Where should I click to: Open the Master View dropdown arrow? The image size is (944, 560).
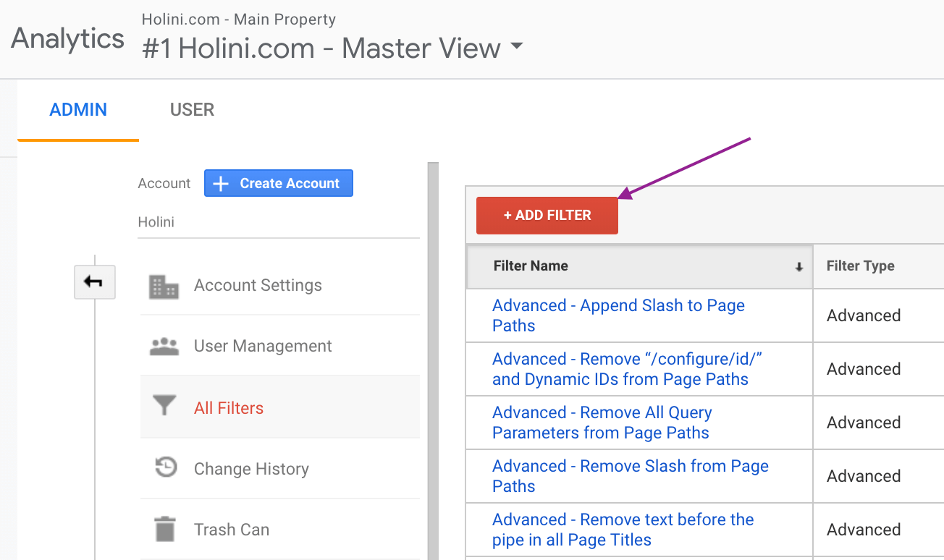tap(516, 46)
